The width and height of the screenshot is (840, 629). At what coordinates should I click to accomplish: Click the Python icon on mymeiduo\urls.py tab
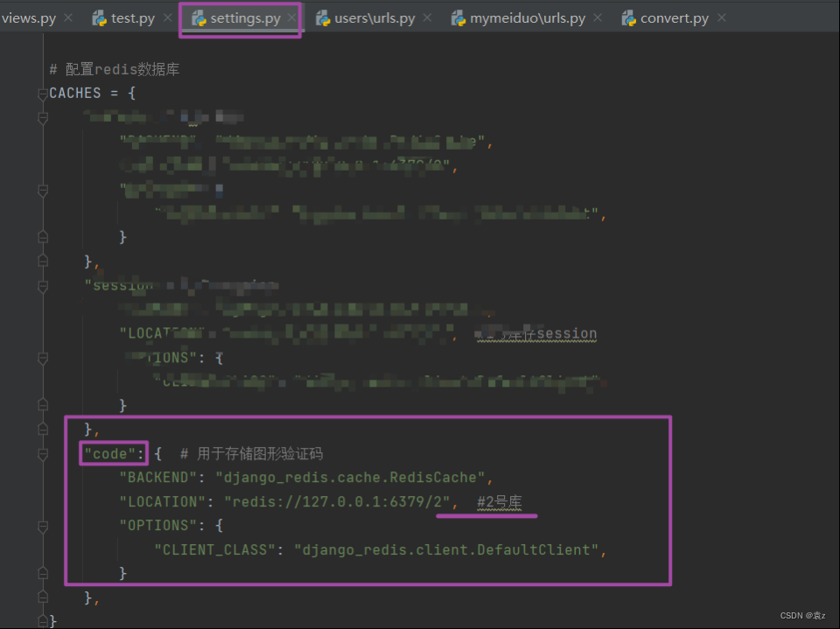point(458,17)
